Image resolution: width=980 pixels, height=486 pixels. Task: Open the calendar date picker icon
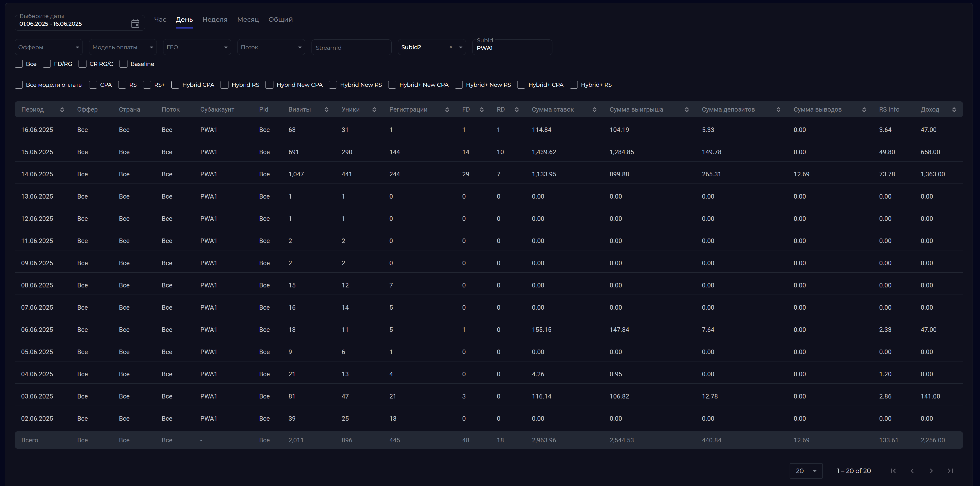click(x=135, y=24)
